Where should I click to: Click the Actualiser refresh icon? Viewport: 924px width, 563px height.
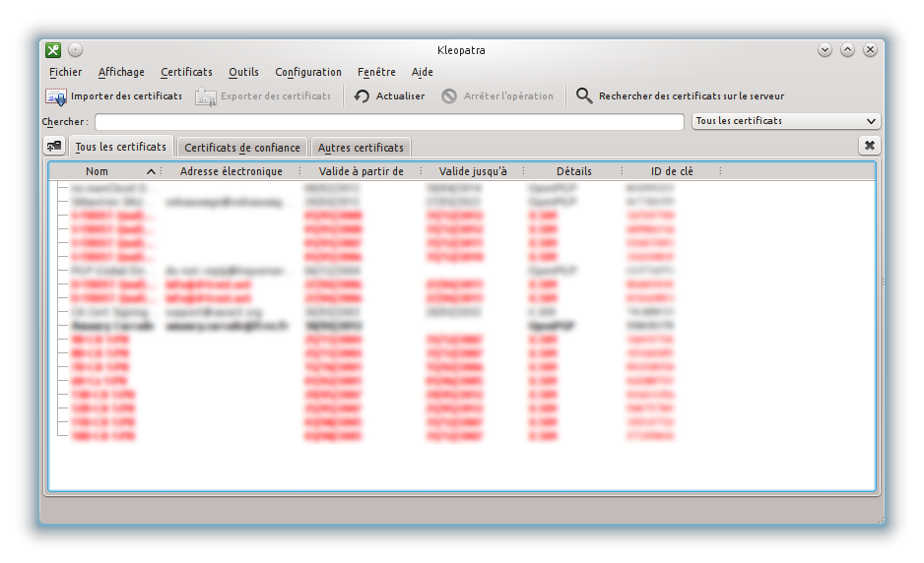pos(362,96)
